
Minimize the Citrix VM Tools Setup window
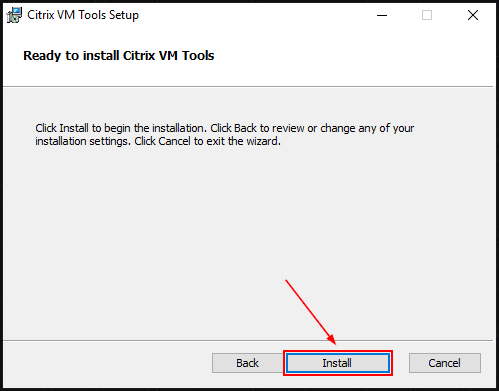382,15
